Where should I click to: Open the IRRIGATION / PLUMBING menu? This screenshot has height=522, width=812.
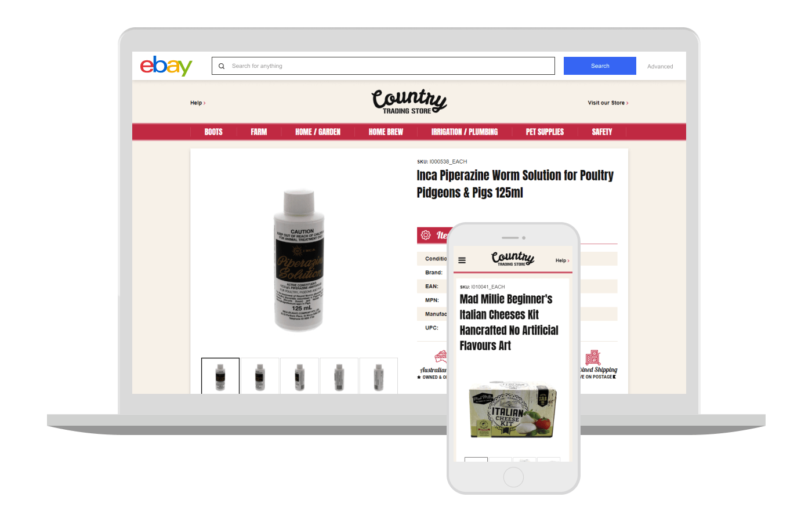click(x=465, y=132)
